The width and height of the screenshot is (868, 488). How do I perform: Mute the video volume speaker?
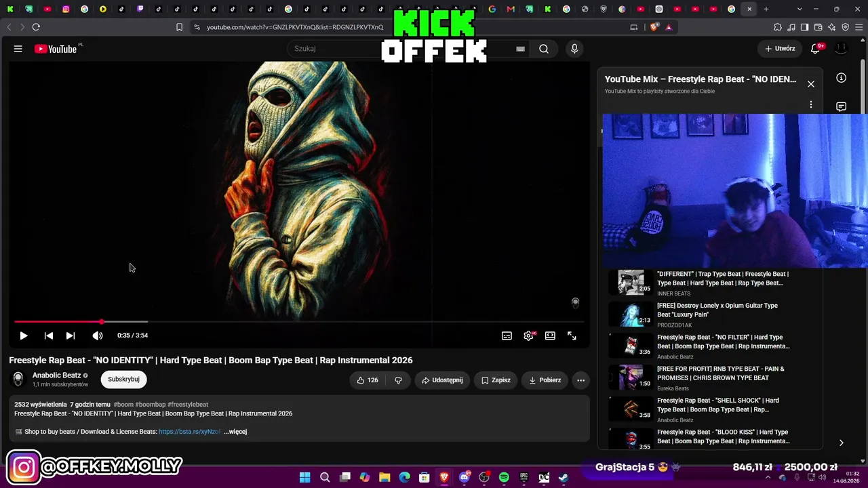(x=98, y=335)
